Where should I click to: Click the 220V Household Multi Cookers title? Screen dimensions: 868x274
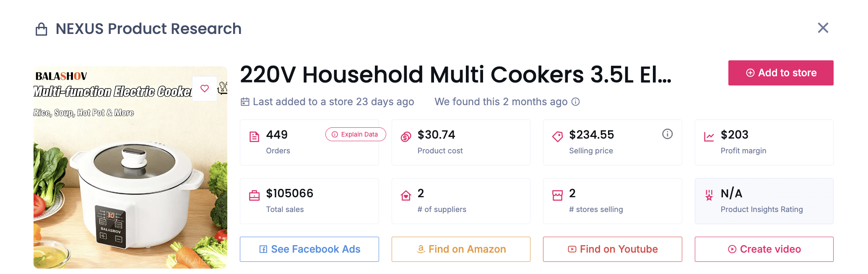tap(455, 75)
